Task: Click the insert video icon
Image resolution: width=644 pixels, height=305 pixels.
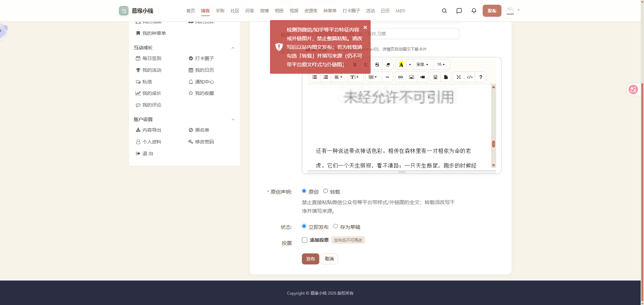Action: pos(423,77)
